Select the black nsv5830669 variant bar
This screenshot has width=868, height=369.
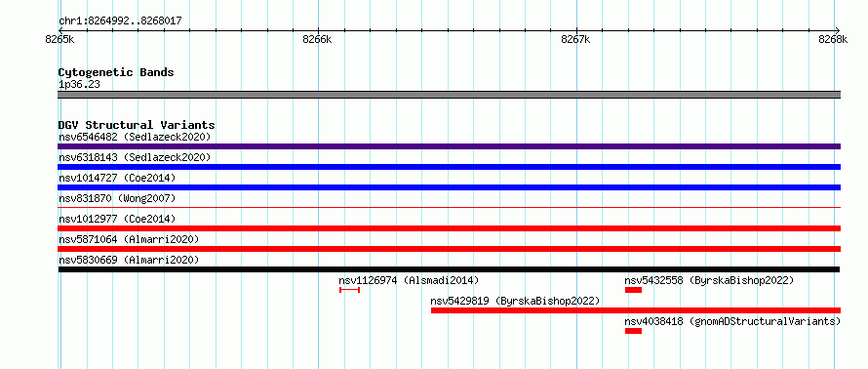449,269
